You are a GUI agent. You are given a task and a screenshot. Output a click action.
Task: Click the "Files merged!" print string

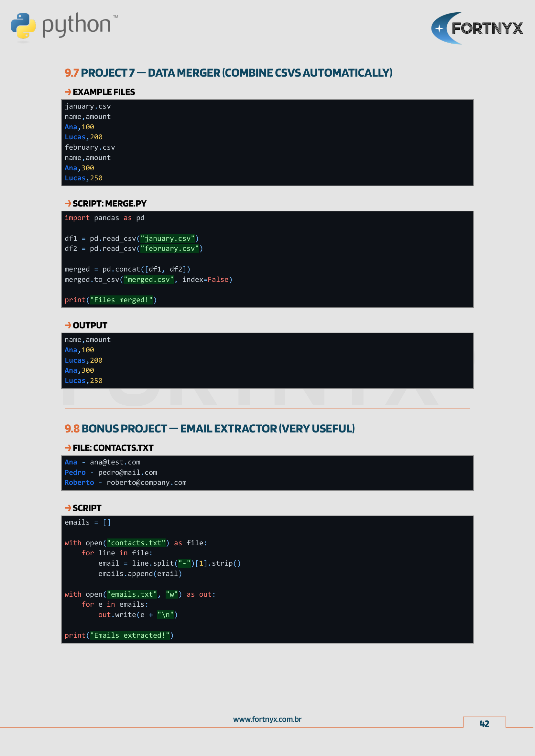121,300
